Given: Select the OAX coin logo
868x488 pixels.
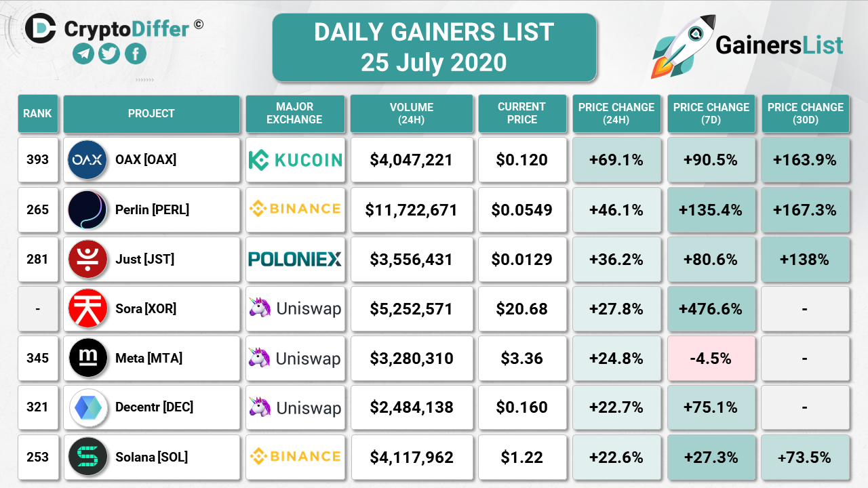Looking at the screenshot, I should 87,160.
